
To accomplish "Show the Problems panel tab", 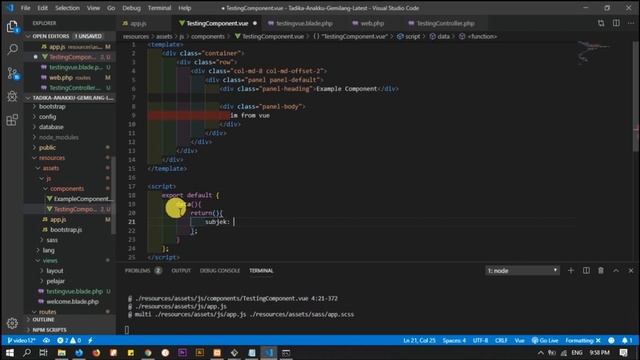I will tap(142, 271).
